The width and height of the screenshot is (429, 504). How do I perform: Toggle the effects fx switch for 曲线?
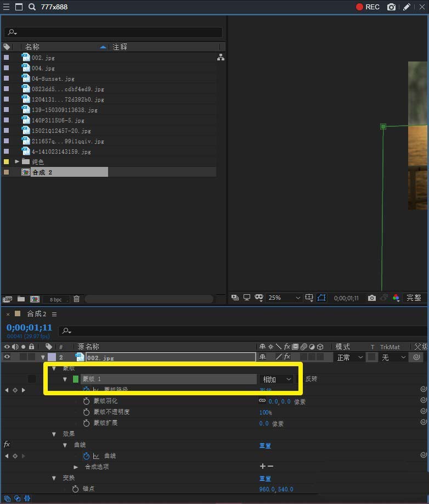coord(7,444)
